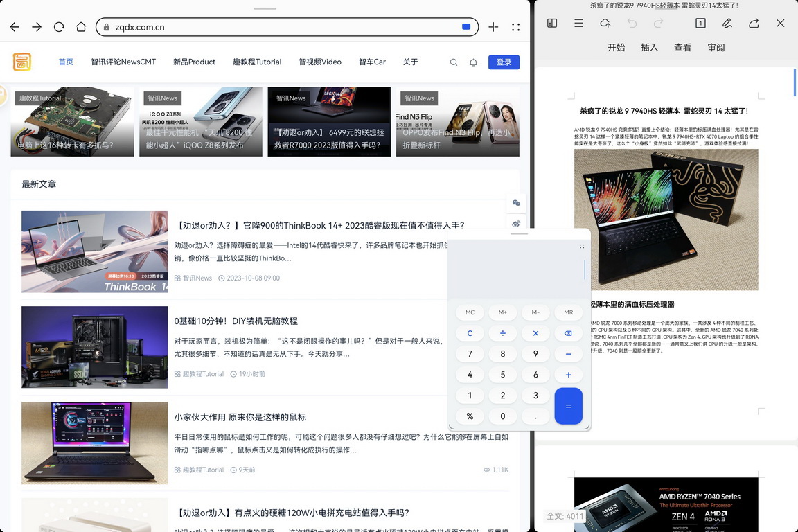Click the calculator backspace key
The width and height of the screenshot is (798, 532).
click(x=569, y=333)
